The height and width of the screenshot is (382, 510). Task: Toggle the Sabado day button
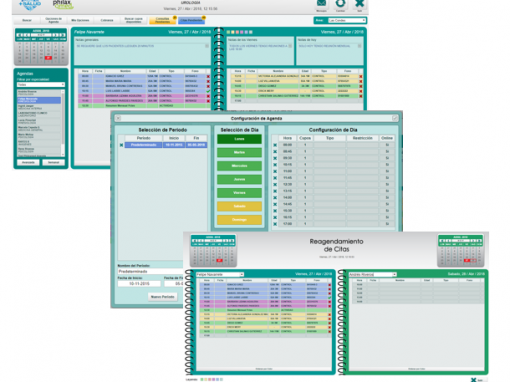(x=239, y=206)
